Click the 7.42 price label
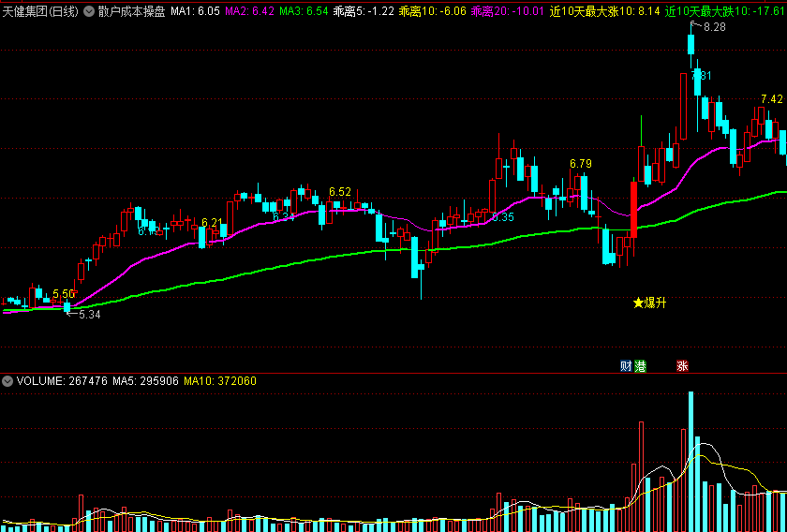 [x=772, y=99]
